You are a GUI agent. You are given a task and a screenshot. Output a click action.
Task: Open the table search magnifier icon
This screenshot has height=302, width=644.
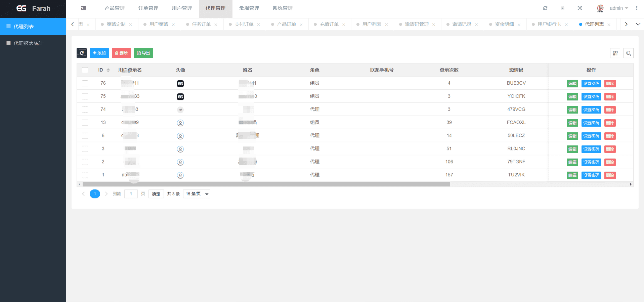(x=628, y=53)
